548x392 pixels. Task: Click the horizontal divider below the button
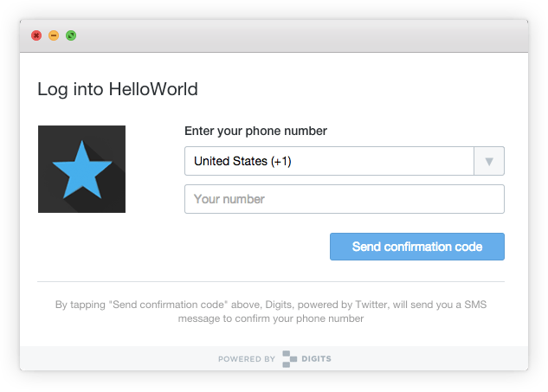click(x=270, y=281)
